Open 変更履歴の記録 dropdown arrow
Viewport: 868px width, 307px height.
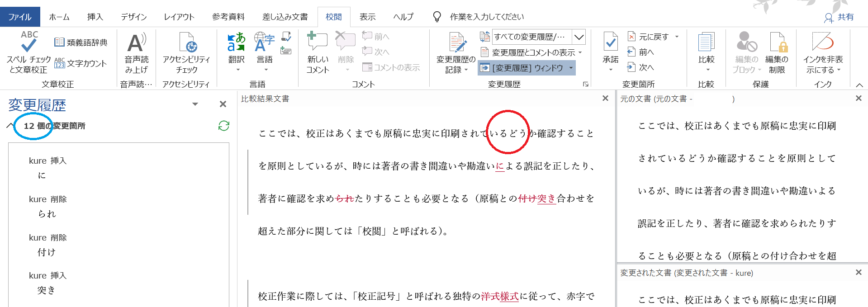click(466, 70)
